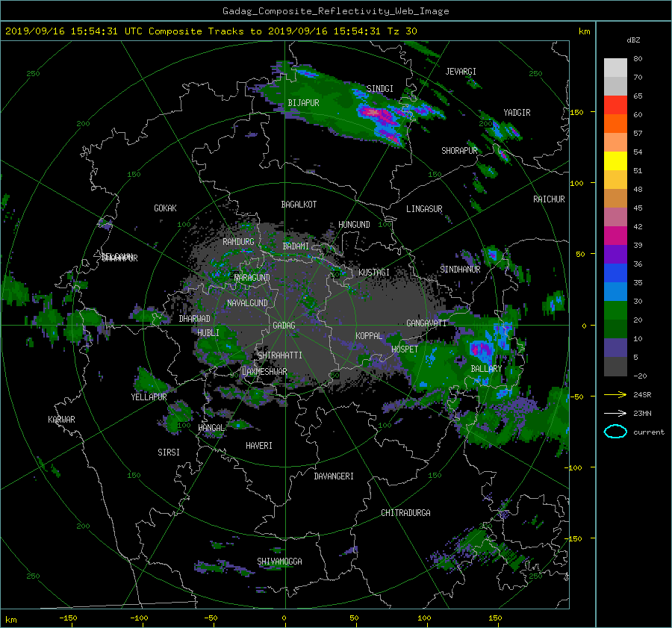Click the BADAMI city label
Viewport: 672px width, 628px height.
point(296,246)
